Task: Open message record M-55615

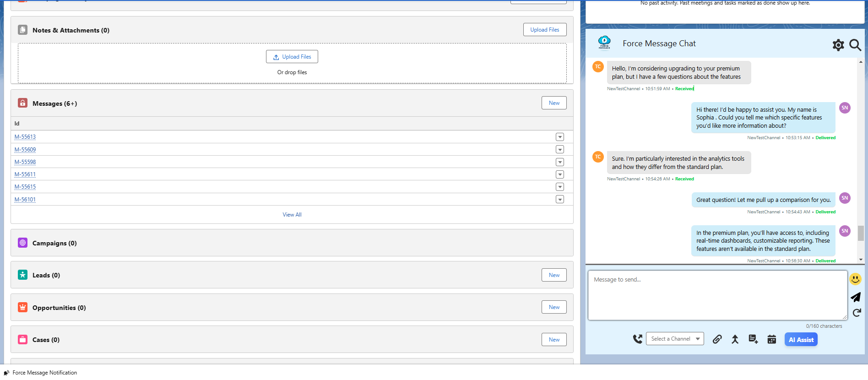Action: point(25,187)
